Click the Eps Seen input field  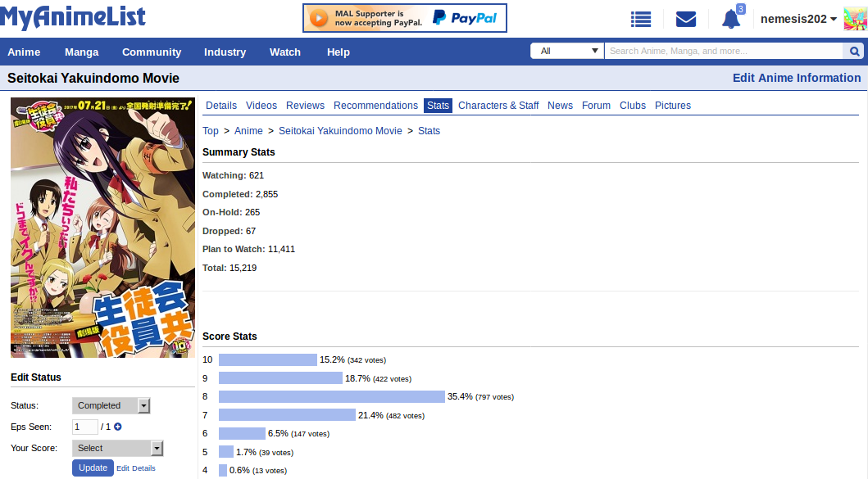click(x=85, y=427)
